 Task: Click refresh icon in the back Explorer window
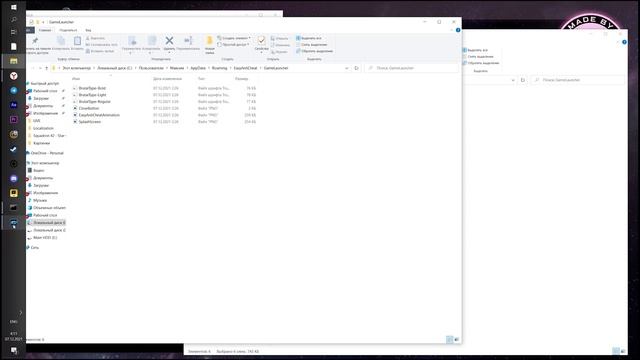pos(522,80)
